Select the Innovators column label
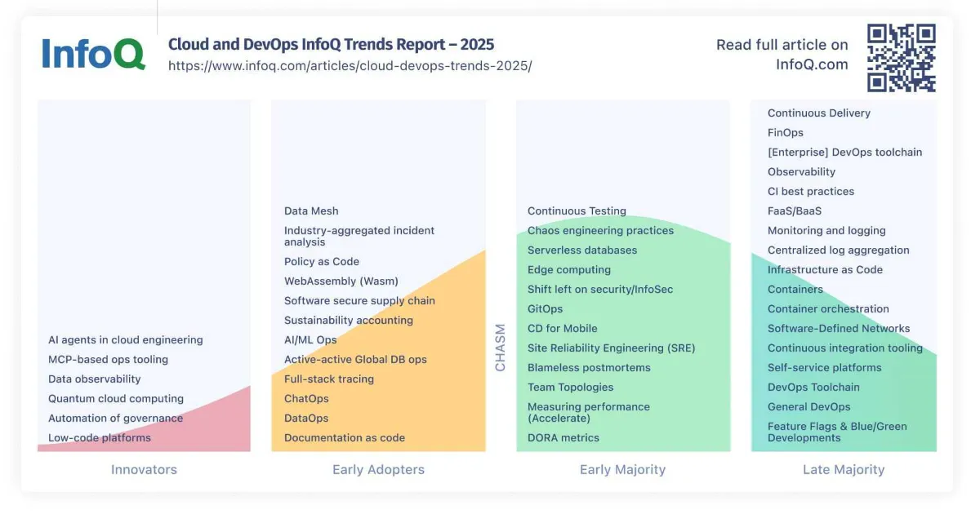The image size is (980, 514). point(144,469)
